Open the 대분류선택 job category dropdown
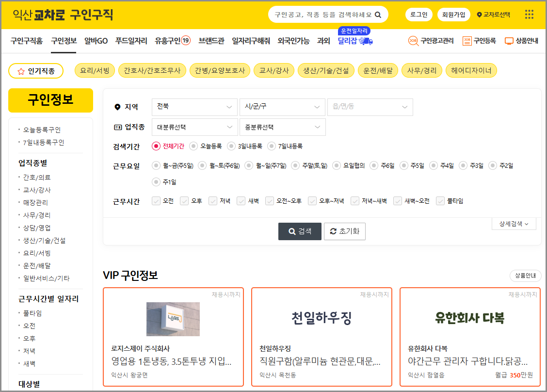Screen dimensions: 547x392 pyautogui.click(x=194, y=127)
